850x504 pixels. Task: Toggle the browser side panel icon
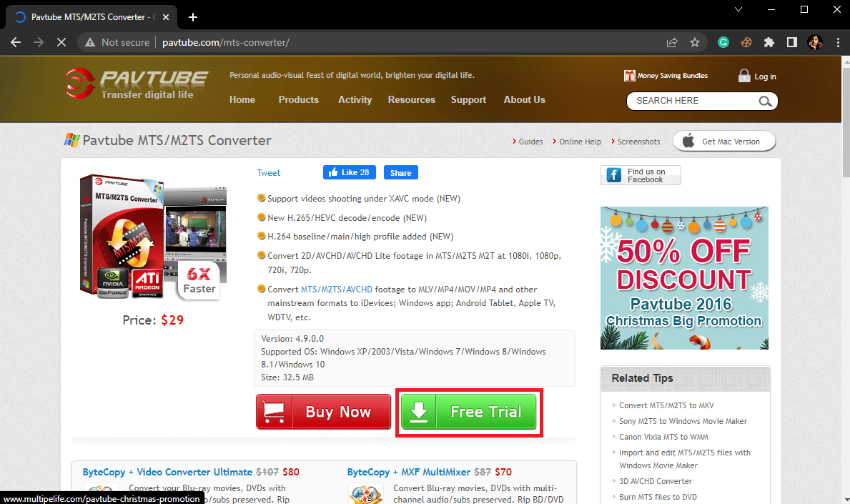tap(792, 42)
